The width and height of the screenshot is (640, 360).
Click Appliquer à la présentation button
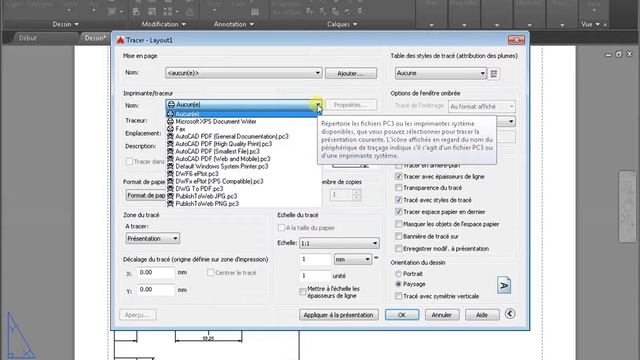coord(338,315)
